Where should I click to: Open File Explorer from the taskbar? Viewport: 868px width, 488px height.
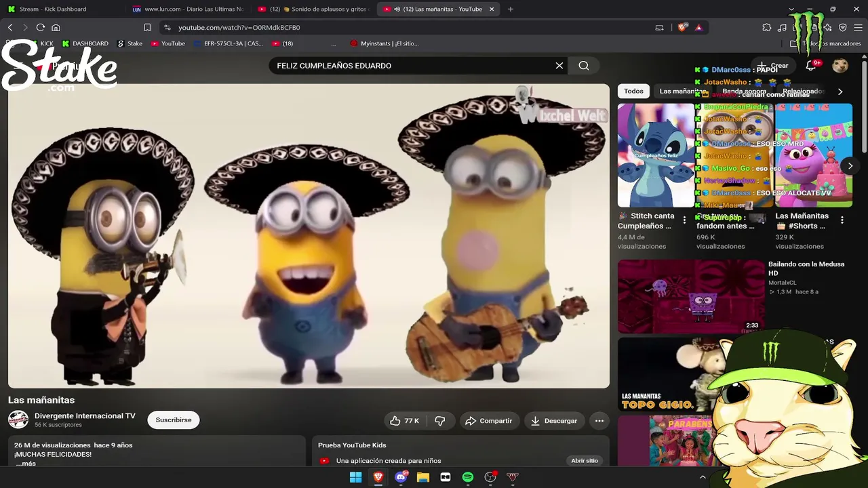coord(423,477)
